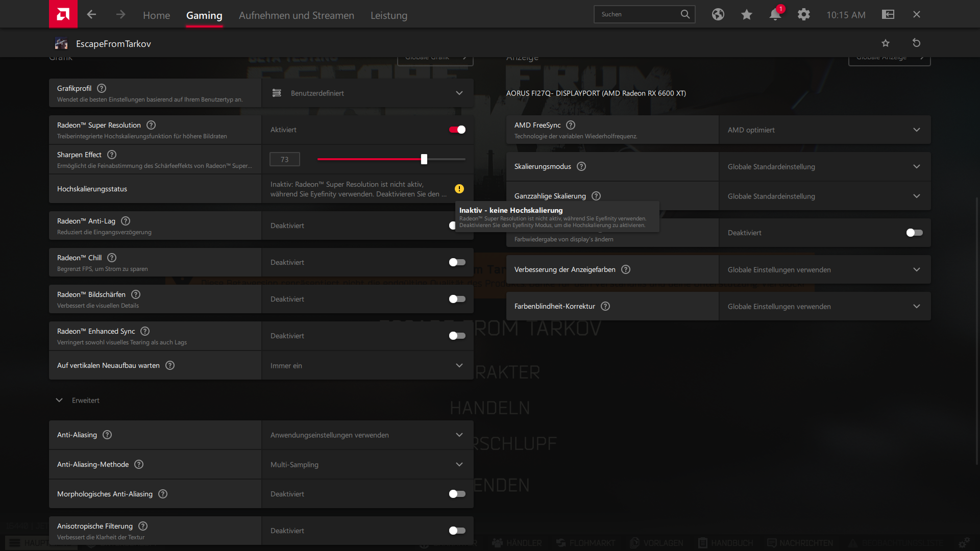Click help icon next to Radeon Chill

click(112, 258)
